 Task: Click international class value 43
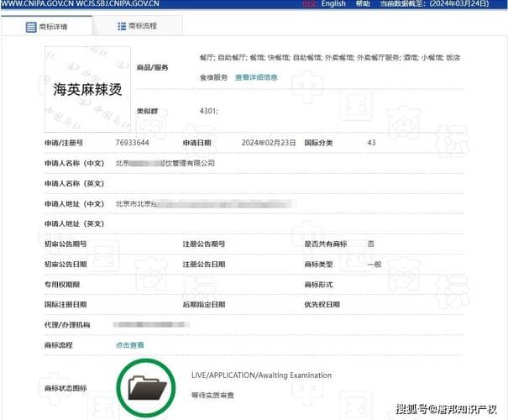[372, 143]
